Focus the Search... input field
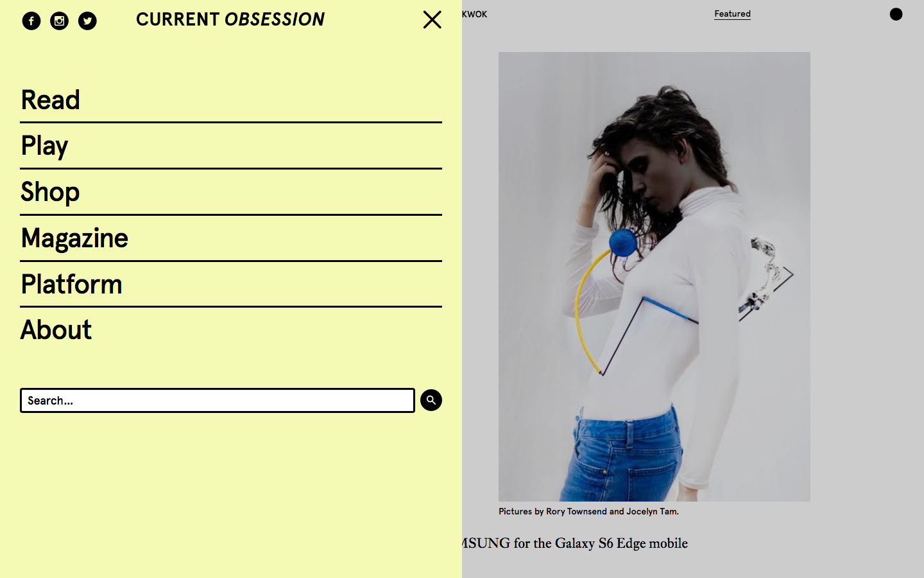Screen dimensions: 924x578 point(218,401)
